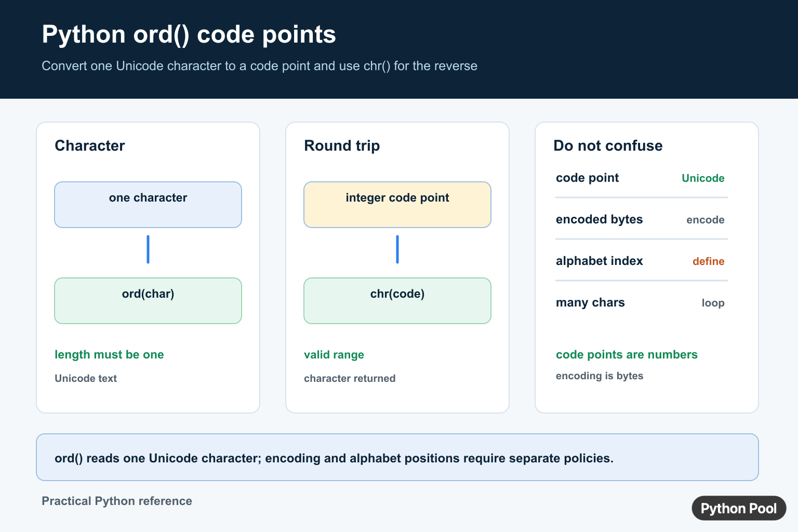The width and height of the screenshot is (798, 532).
Task: Click the encode label
Action: 706,220
